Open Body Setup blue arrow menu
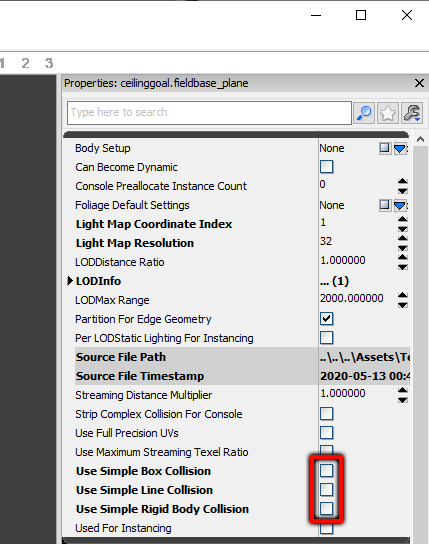 tap(400, 148)
